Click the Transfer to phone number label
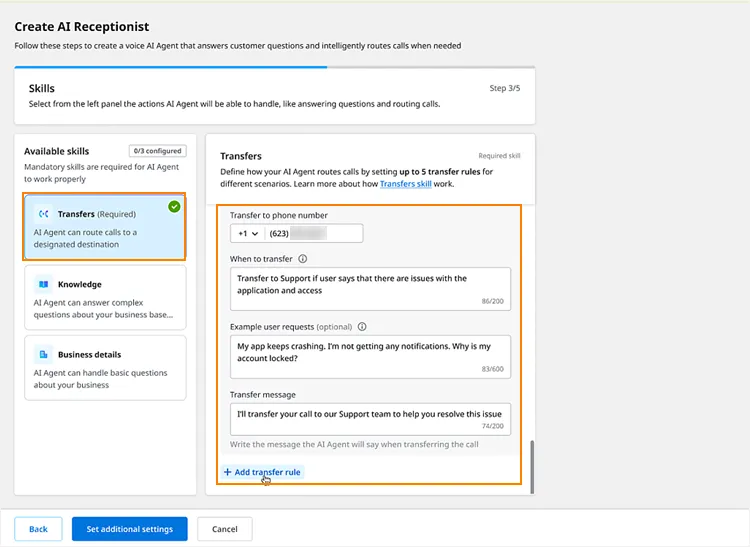This screenshot has height=547, width=750. 279,215
